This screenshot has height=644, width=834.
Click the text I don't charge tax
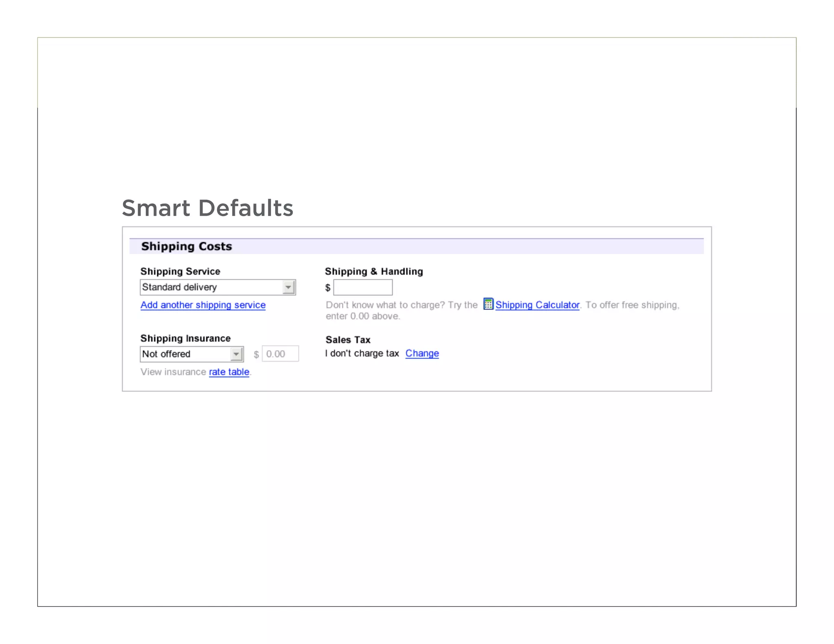[362, 353]
